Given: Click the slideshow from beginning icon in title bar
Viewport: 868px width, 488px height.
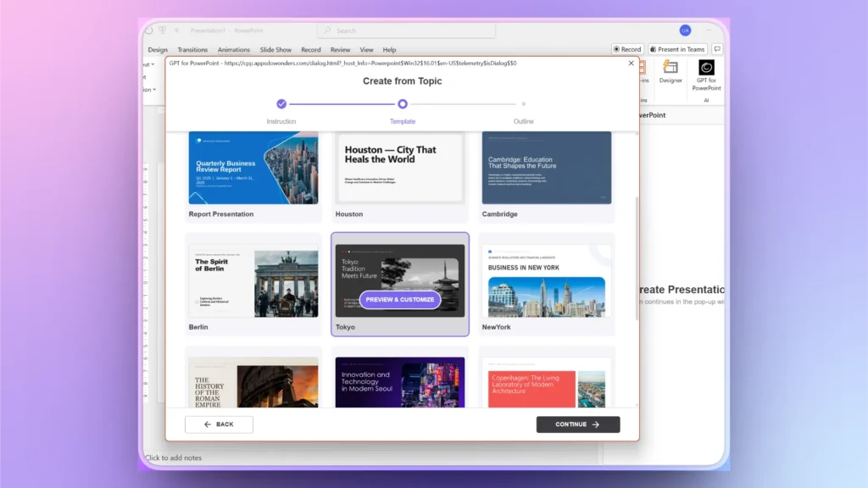Looking at the screenshot, I should 162,30.
